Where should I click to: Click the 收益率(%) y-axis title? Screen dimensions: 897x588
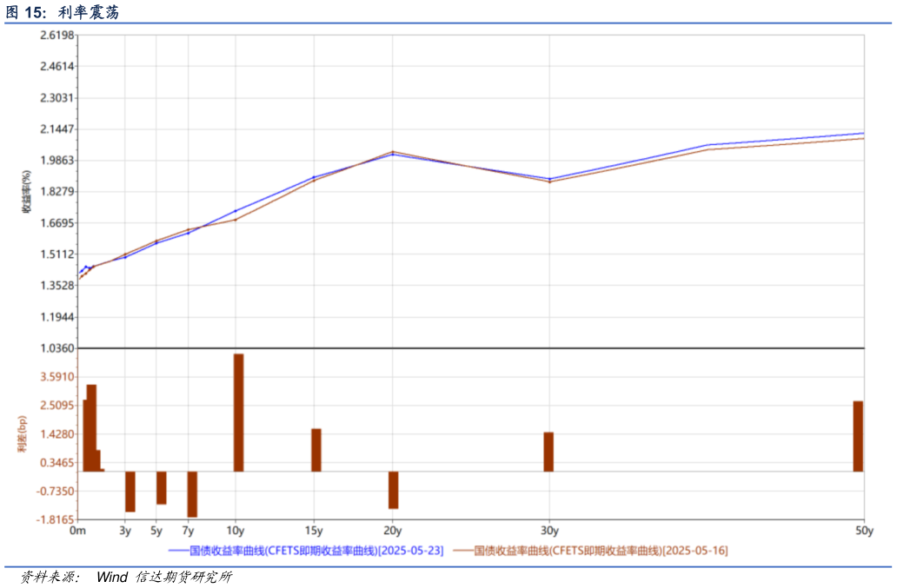26,192
